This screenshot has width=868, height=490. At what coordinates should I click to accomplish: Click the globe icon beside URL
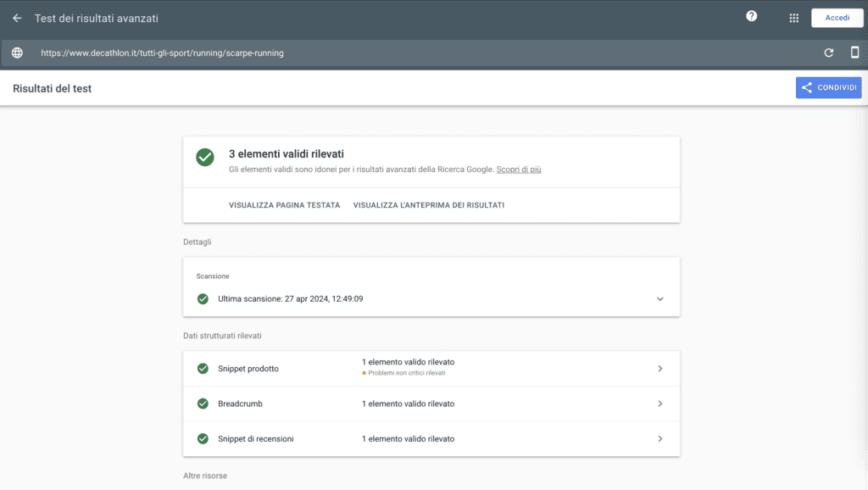click(x=17, y=53)
